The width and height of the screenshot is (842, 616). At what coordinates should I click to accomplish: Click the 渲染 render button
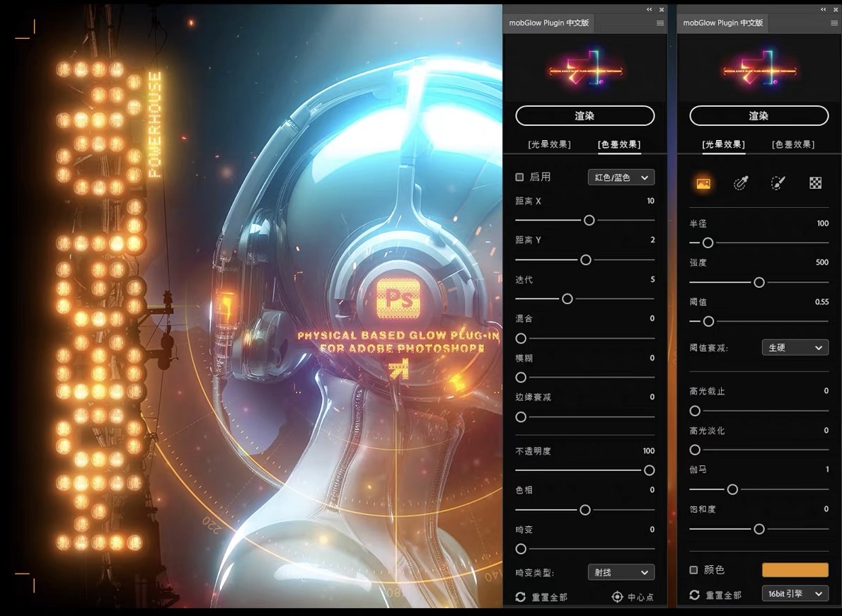click(x=584, y=115)
